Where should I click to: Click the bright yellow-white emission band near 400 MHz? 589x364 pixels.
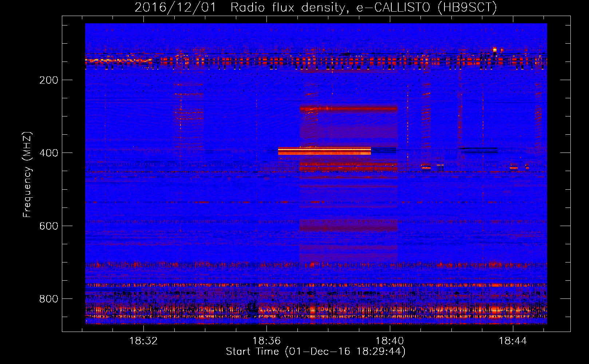pos(324,151)
